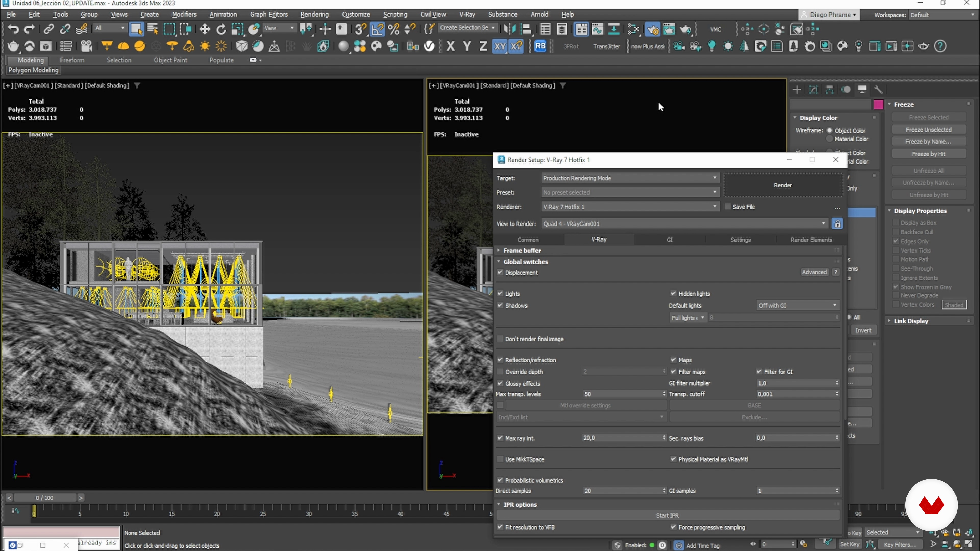
Task: Activate the Select Object tool
Action: click(x=136, y=29)
